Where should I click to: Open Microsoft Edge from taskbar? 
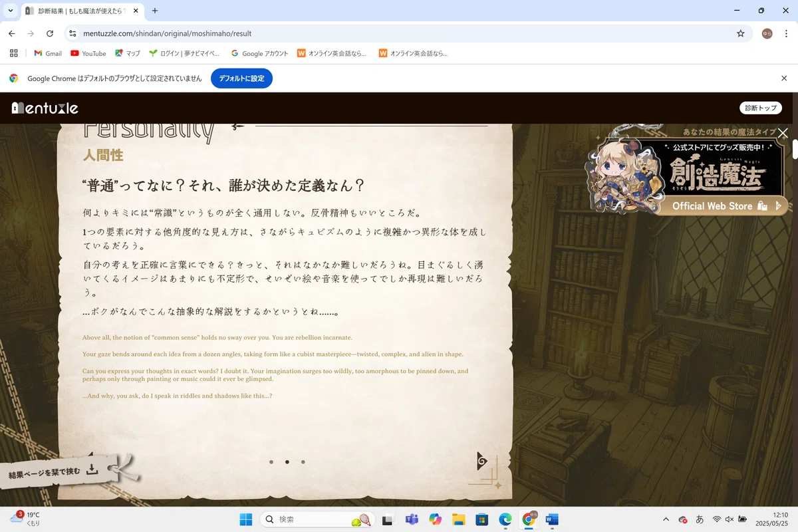coord(505,519)
